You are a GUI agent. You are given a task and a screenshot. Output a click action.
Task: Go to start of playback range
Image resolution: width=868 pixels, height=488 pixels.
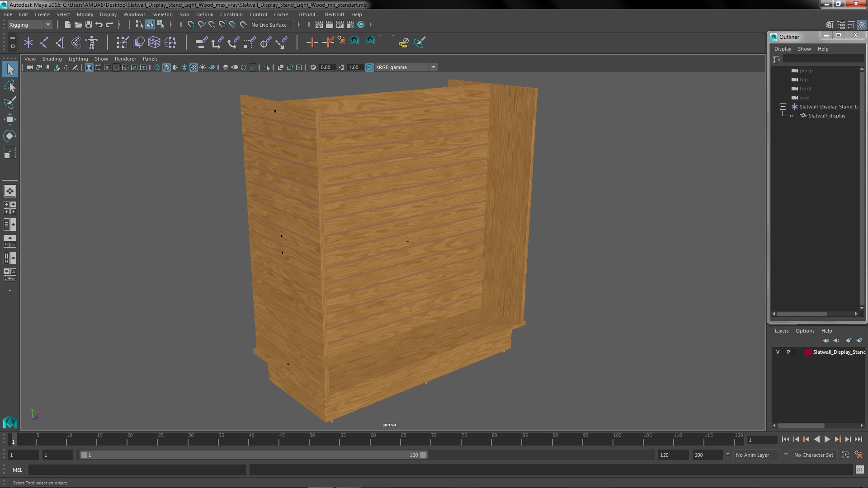tap(785, 439)
